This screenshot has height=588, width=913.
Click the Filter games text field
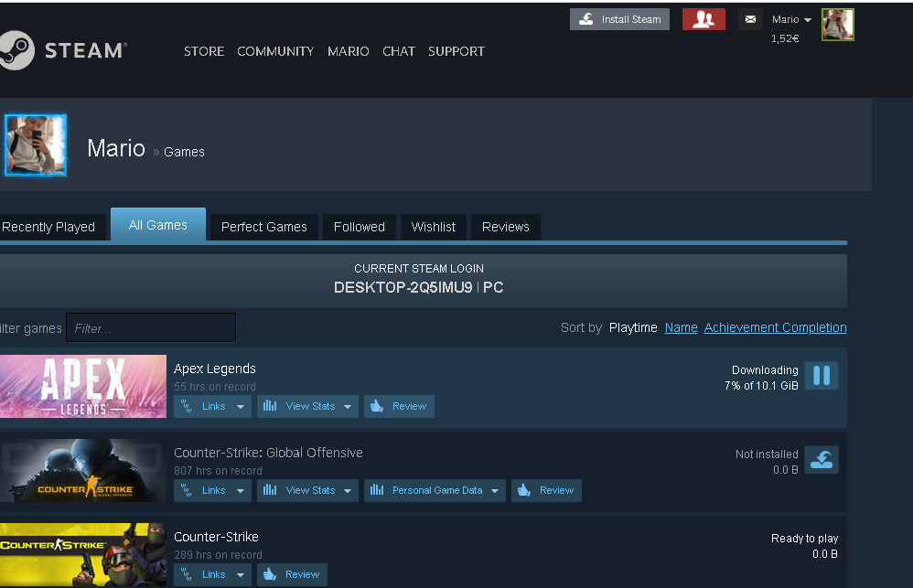pos(151,327)
